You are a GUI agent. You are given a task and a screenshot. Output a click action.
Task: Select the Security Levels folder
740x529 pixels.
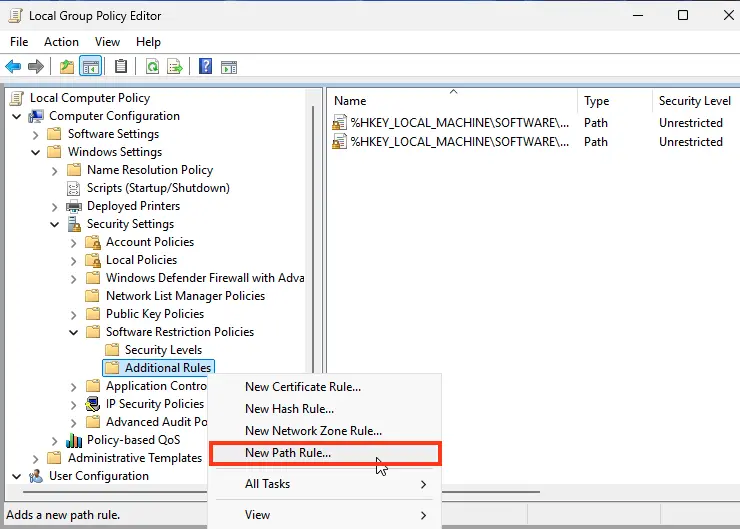coord(163,350)
